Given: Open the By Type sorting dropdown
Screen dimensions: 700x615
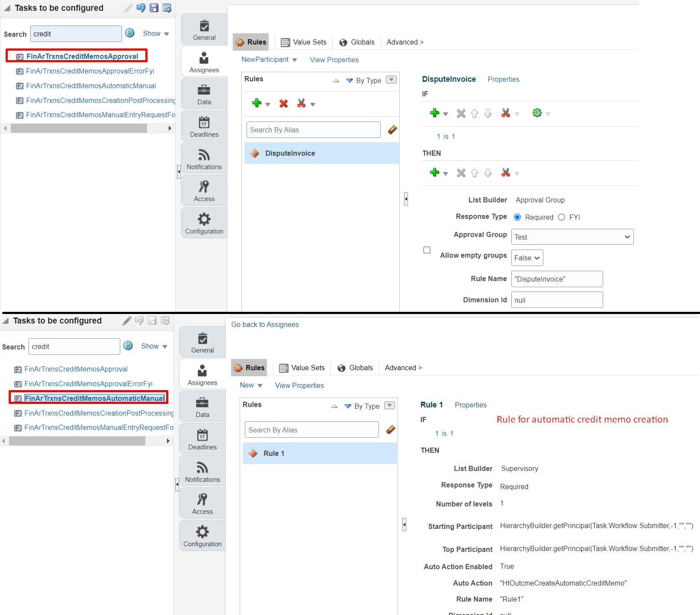Looking at the screenshot, I should point(391,80).
